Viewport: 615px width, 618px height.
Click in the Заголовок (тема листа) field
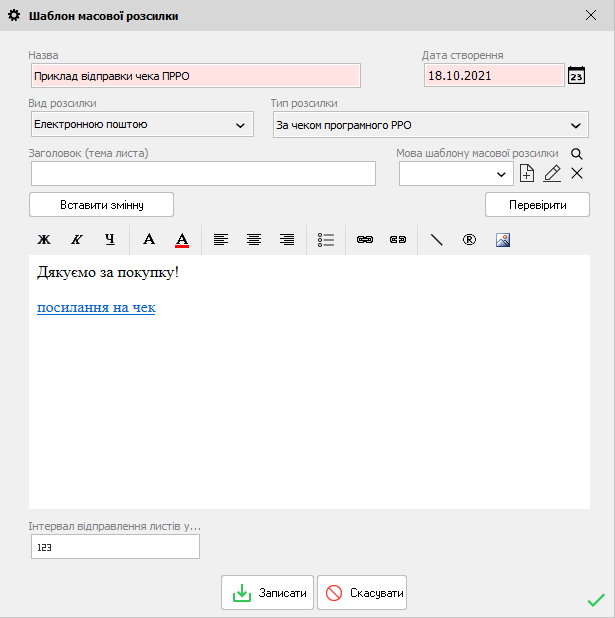[x=203, y=174]
